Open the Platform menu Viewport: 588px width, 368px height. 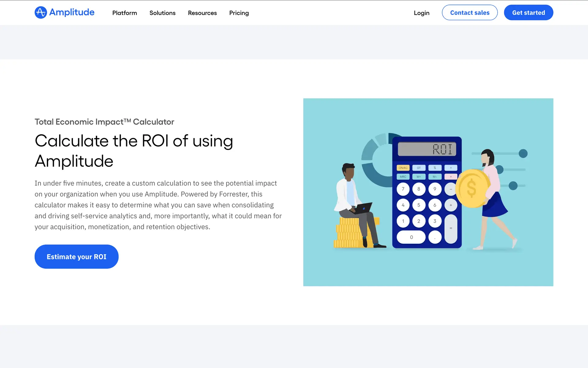(x=124, y=13)
